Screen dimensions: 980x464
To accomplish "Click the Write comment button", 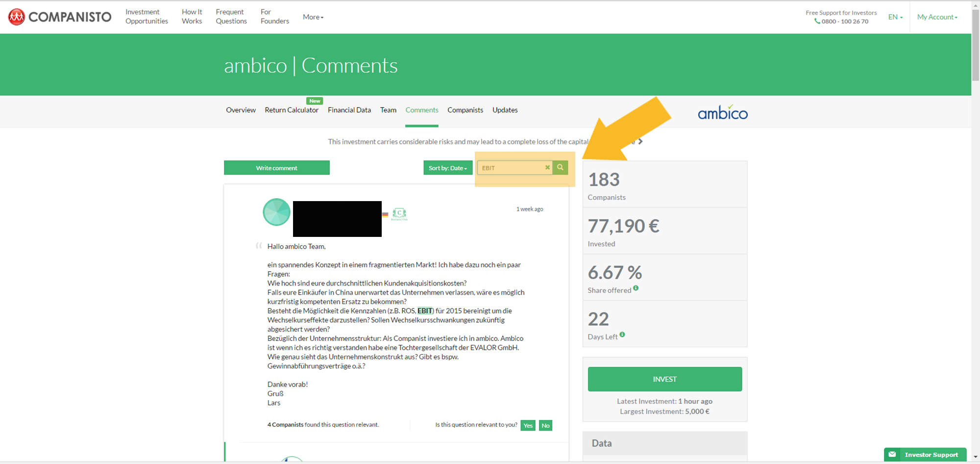I will click(277, 168).
